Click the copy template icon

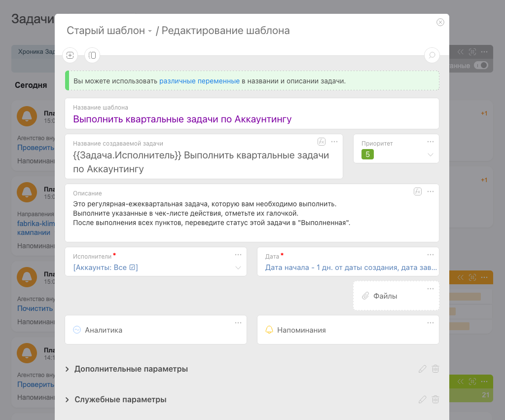pos(92,55)
